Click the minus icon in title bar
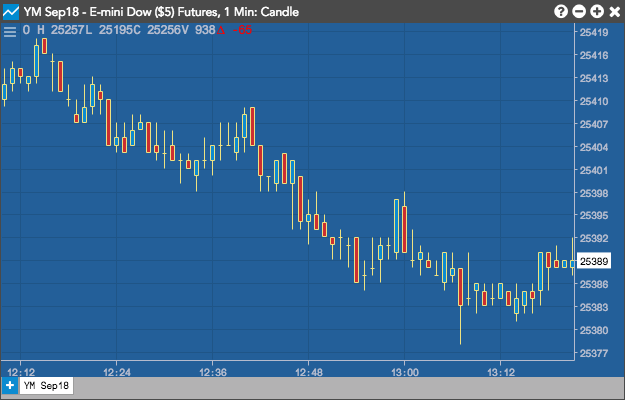Screen dimensions: 625x400 (579, 12)
